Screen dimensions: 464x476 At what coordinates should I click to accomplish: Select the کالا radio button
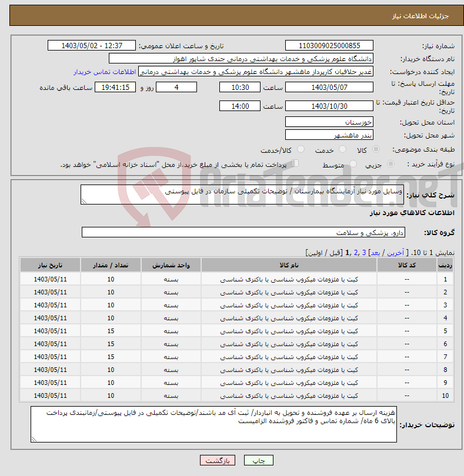[376, 149]
